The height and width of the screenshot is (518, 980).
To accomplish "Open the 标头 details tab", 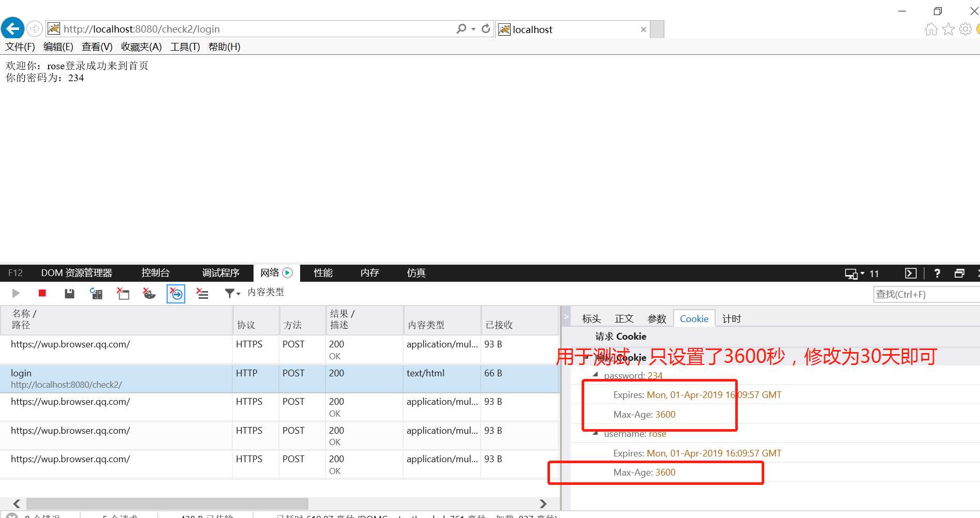I will [591, 319].
